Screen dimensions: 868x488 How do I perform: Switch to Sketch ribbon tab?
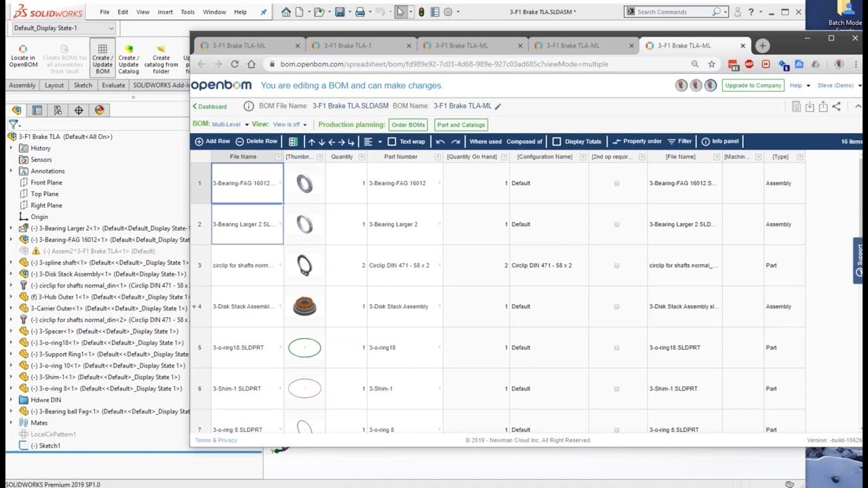tap(83, 85)
